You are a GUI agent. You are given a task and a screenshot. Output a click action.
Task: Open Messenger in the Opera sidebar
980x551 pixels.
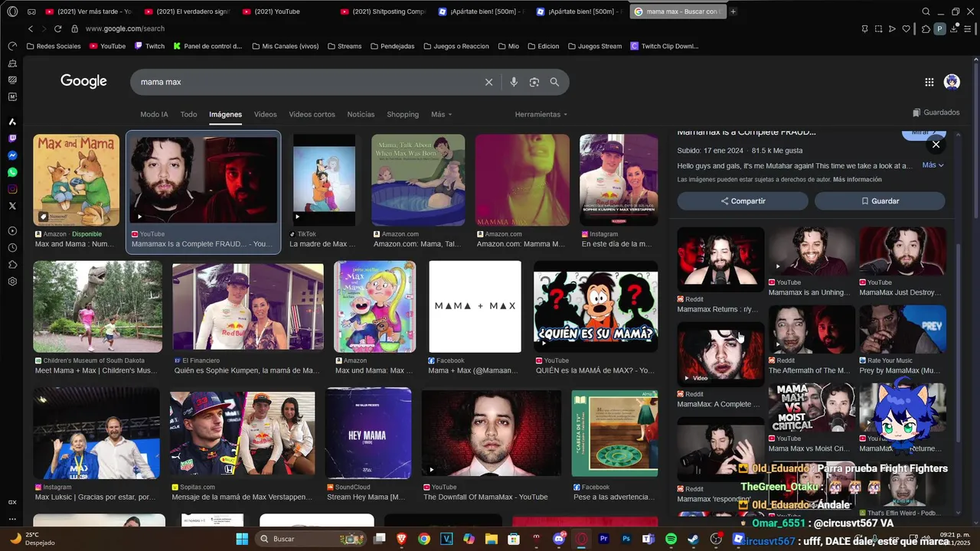[x=12, y=155]
